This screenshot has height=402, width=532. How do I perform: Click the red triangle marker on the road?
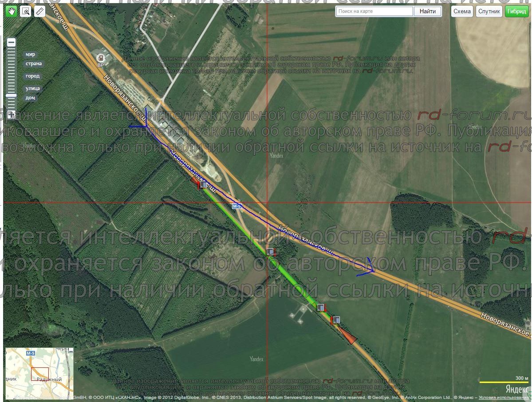348,336
